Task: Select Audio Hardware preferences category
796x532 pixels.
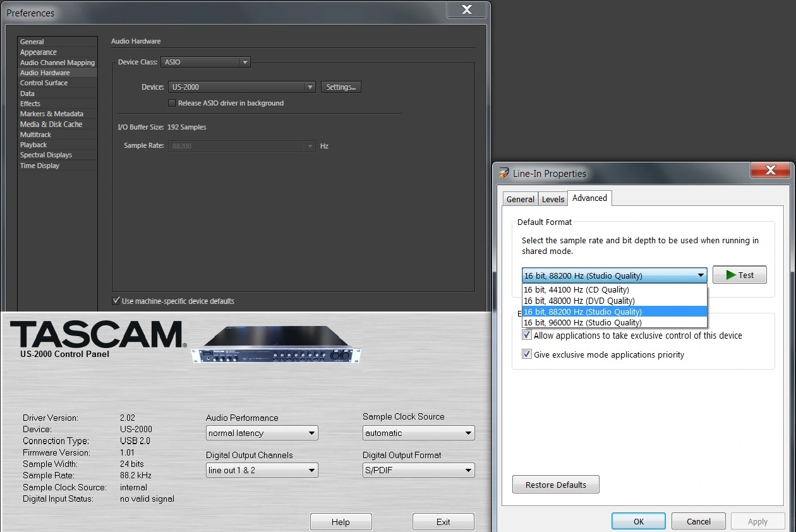Action: pyautogui.click(x=57, y=73)
